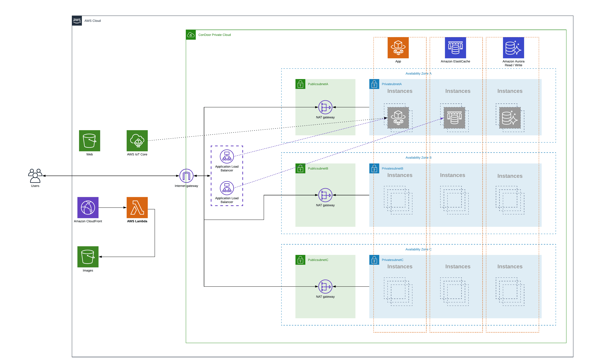This screenshot has width=593, height=364.
Task: Select empty instance stack under App in Zone B
Action: tap(398, 200)
